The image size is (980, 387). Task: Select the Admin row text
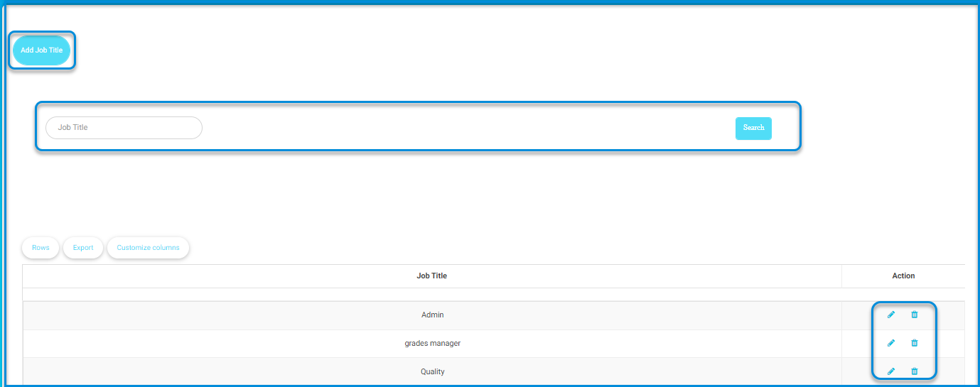pyautogui.click(x=433, y=315)
